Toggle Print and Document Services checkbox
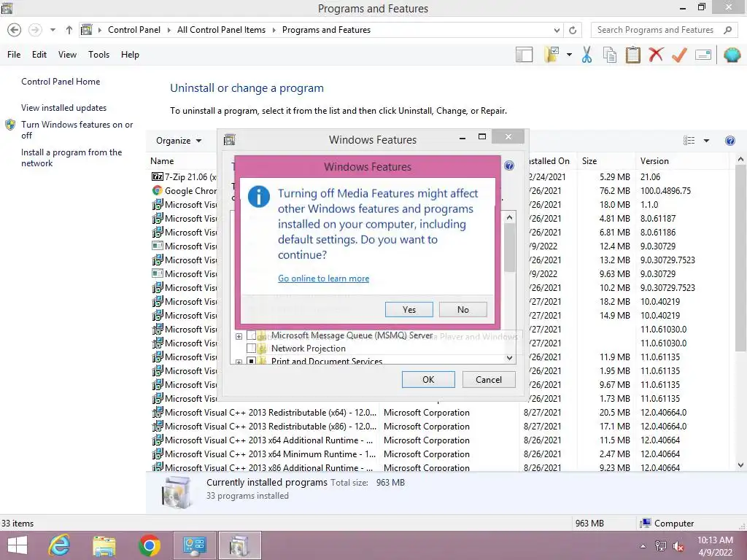Viewport: 747px width, 560px height. [251, 362]
